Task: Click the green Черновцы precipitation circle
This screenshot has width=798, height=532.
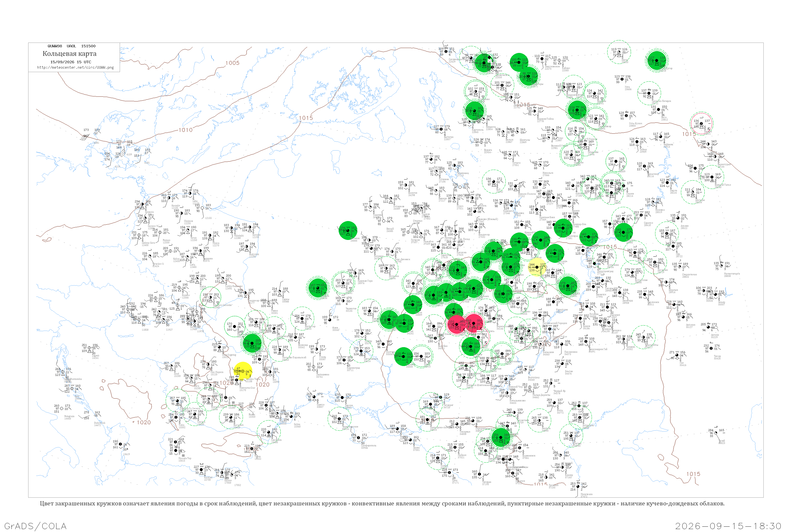Action: [x=252, y=343]
